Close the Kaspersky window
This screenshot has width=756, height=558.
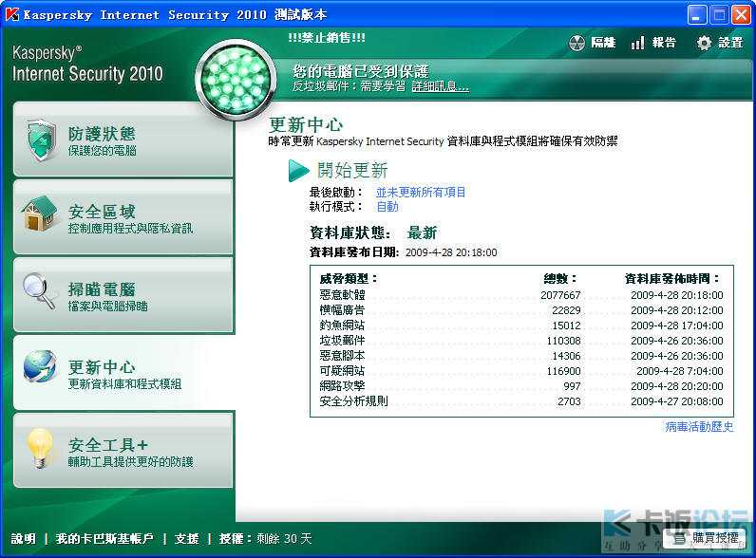tap(741, 15)
